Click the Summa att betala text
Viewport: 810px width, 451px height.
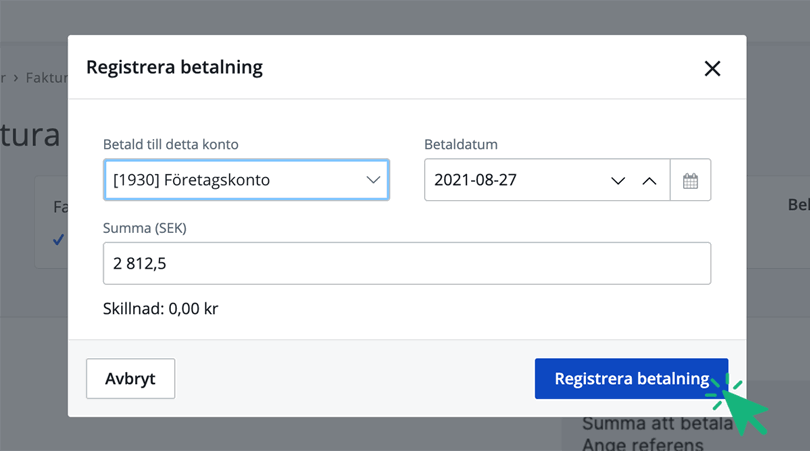point(650,423)
